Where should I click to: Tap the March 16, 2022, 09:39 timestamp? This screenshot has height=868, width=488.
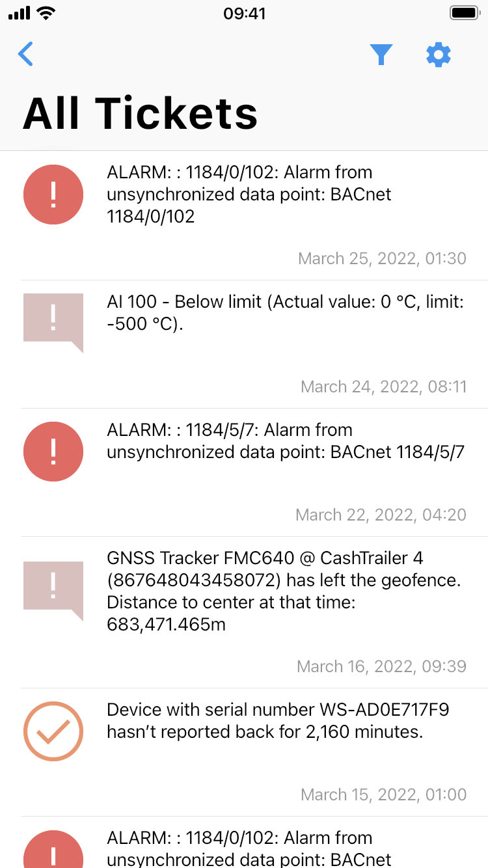381,666
